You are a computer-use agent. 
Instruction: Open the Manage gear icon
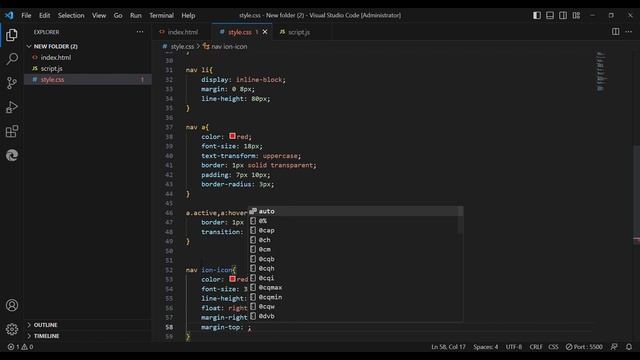tap(12, 329)
